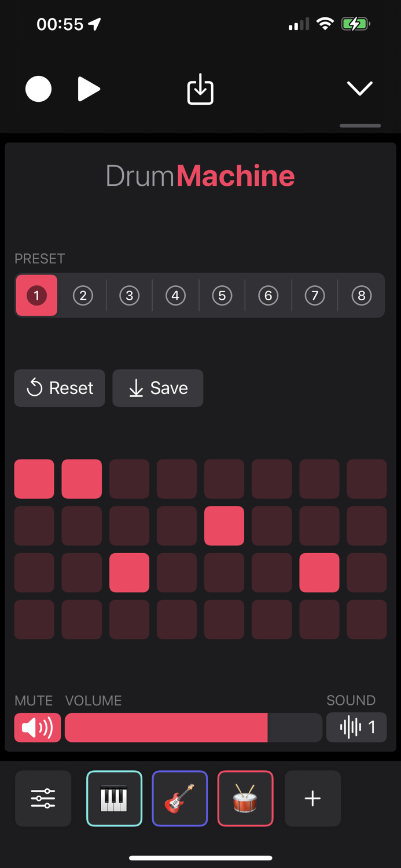Viewport: 401px width, 868px height.
Task: Switch to preset 2
Action: (83, 296)
